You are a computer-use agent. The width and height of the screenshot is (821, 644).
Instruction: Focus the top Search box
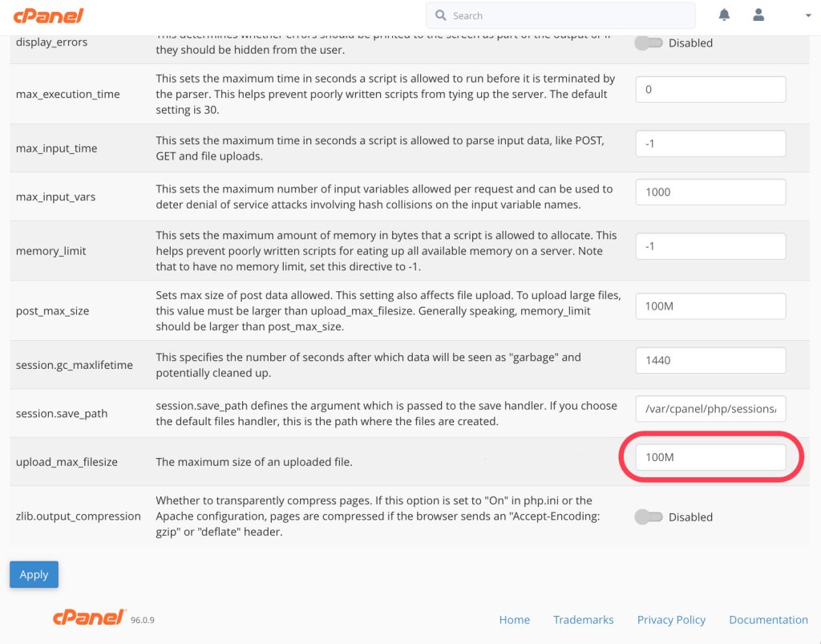coord(569,15)
